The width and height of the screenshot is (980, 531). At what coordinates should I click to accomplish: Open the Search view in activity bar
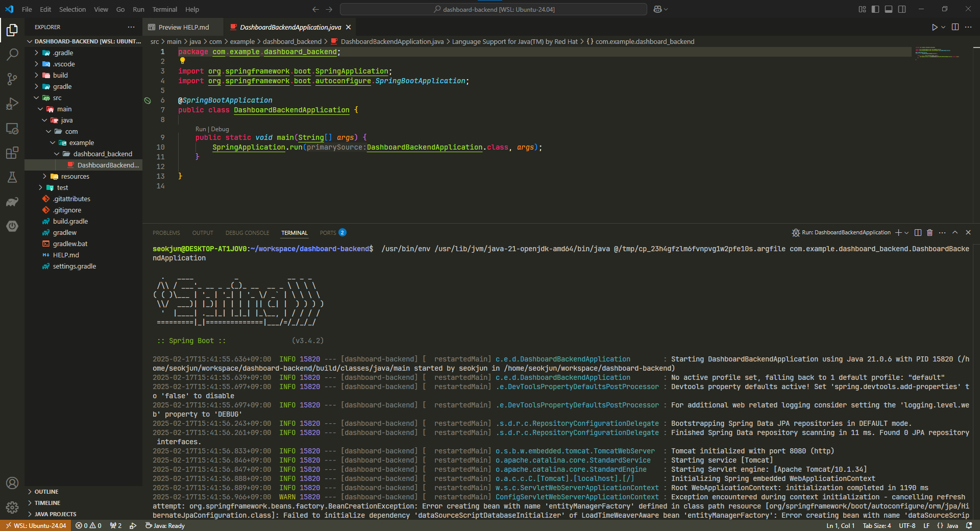pyautogui.click(x=12, y=54)
